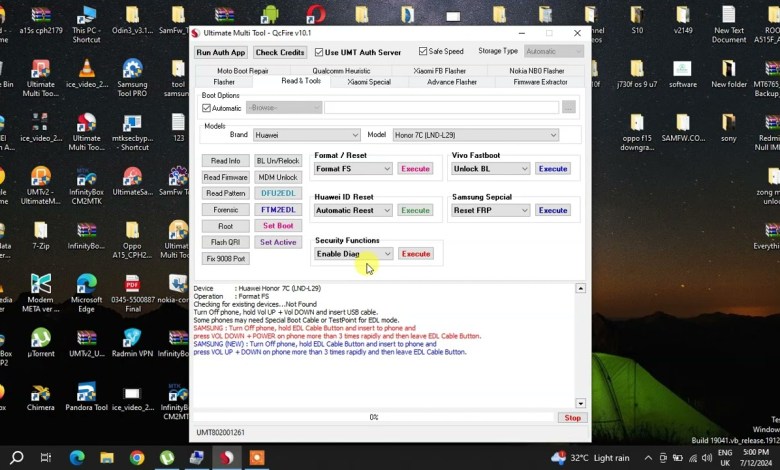The height and width of the screenshot is (470, 780).
Task: Open the Format FS dropdown
Action: click(353, 169)
